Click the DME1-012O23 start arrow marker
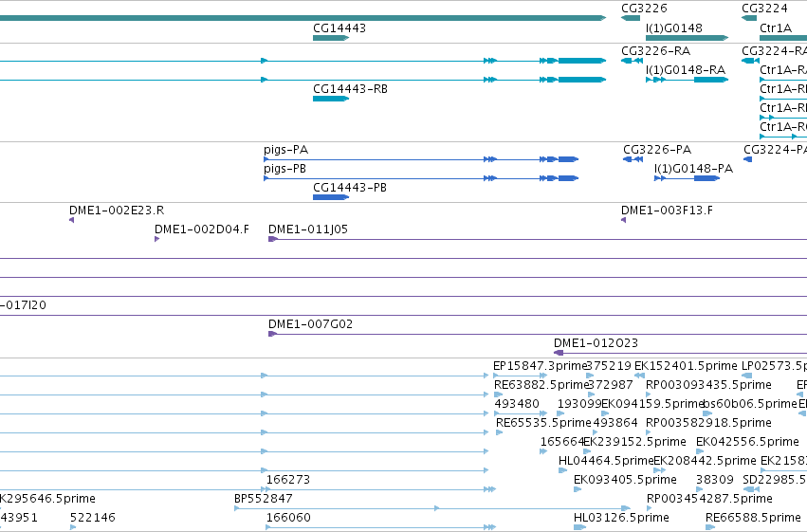Image resolution: width=807 pixels, height=532 pixels. [x=559, y=353]
